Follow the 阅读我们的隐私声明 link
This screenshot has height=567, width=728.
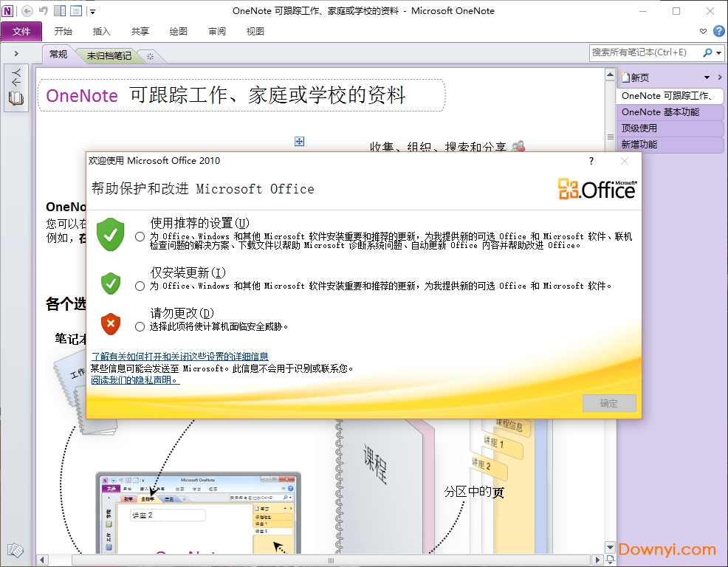(x=134, y=379)
